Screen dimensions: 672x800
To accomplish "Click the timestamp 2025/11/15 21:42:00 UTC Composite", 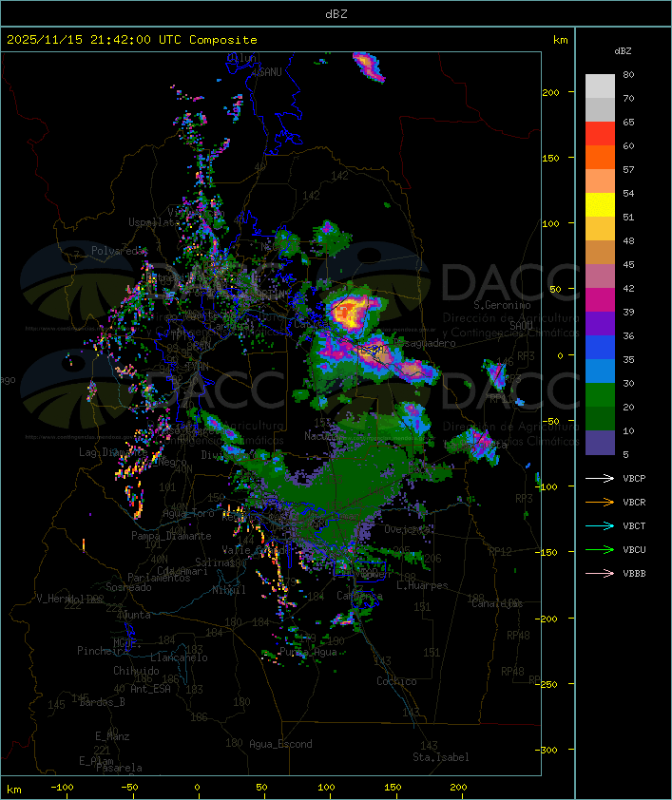I will click(x=132, y=40).
